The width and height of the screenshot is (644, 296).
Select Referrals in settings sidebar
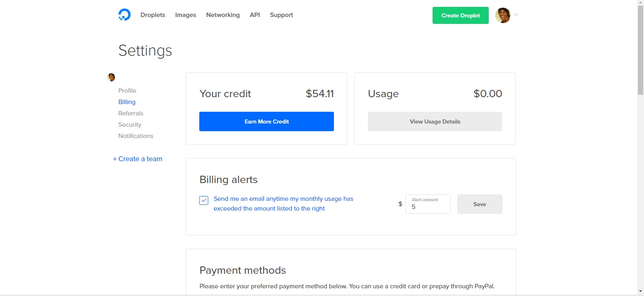pos(131,113)
